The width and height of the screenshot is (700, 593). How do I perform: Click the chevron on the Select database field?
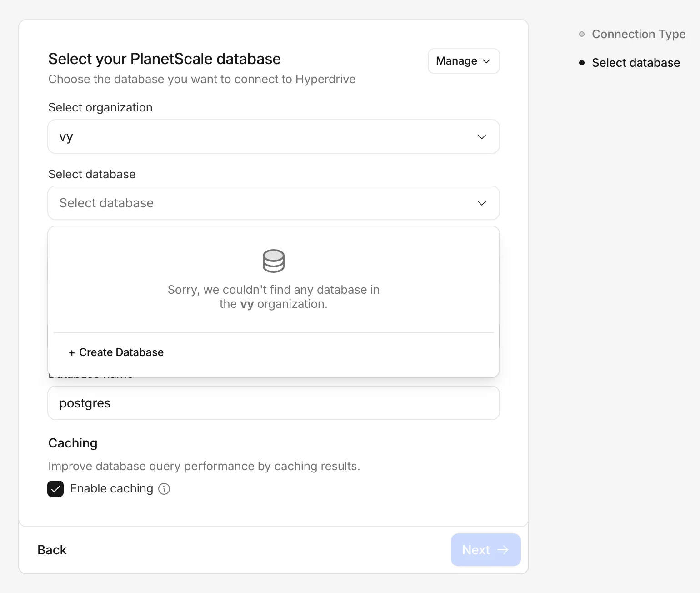click(x=481, y=203)
